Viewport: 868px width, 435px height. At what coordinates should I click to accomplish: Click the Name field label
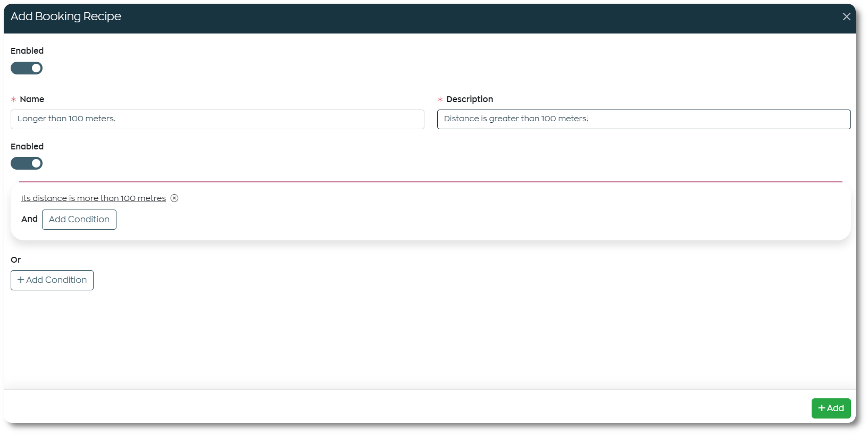coord(32,99)
